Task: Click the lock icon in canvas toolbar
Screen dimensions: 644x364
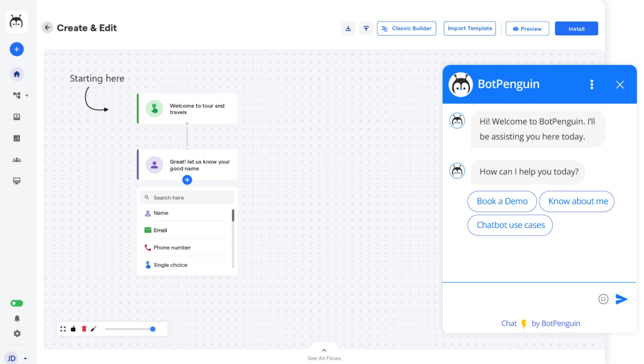Action: coord(73,329)
